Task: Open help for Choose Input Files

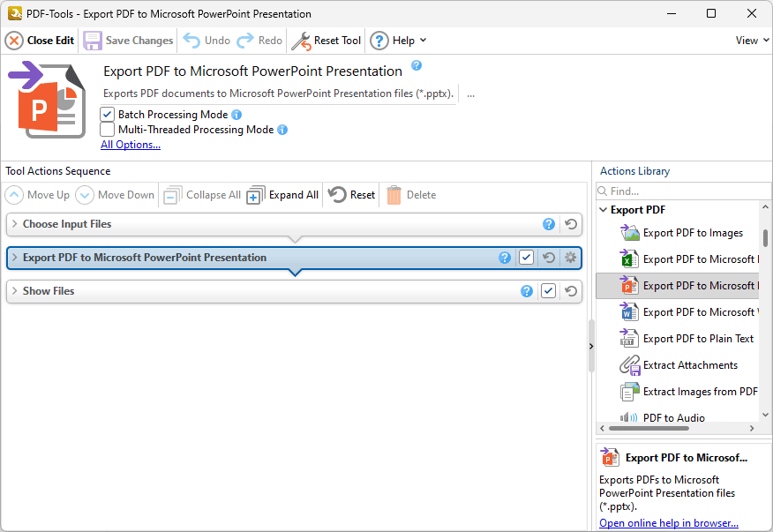Action: tap(549, 224)
